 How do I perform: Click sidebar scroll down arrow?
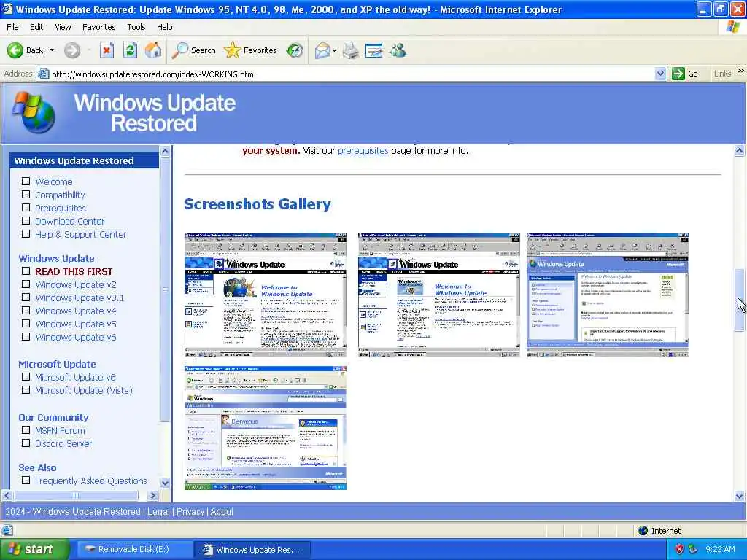click(166, 483)
